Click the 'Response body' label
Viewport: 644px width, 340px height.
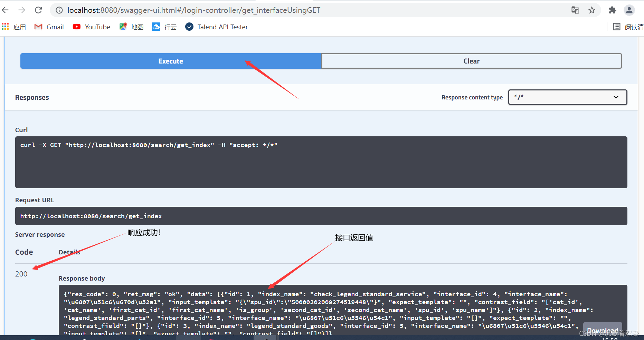[82, 279]
